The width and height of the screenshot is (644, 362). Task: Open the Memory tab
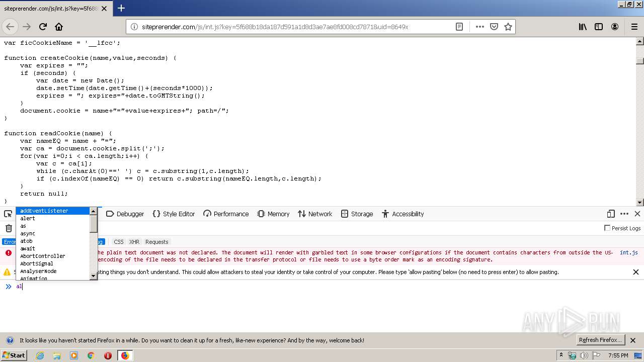(273, 214)
